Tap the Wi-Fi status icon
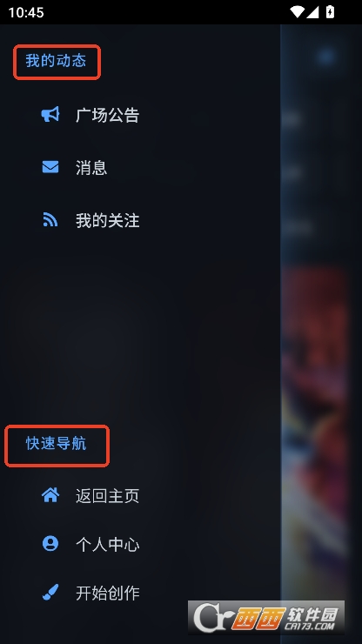362x644 pixels. point(297,12)
